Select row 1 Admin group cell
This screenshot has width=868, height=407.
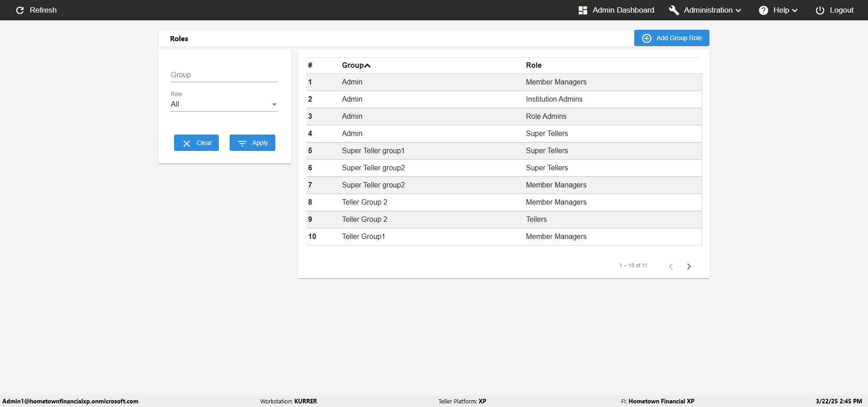(352, 82)
